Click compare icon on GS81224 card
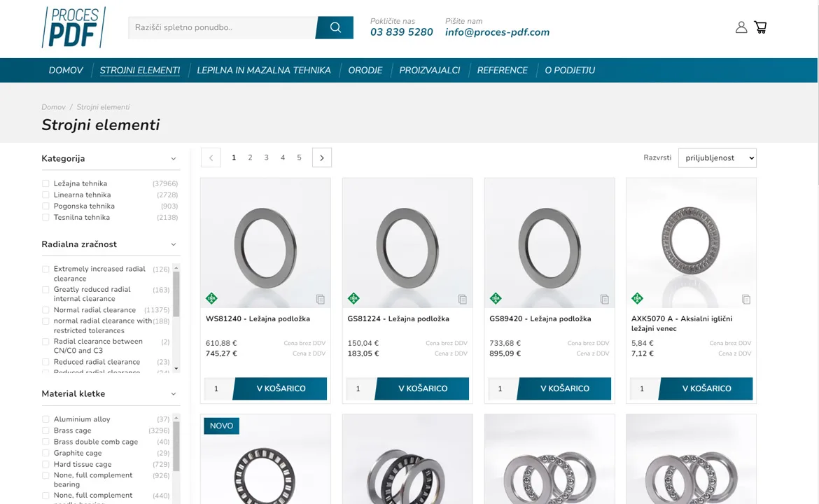The width and height of the screenshot is (819, 504). point(462,300)
